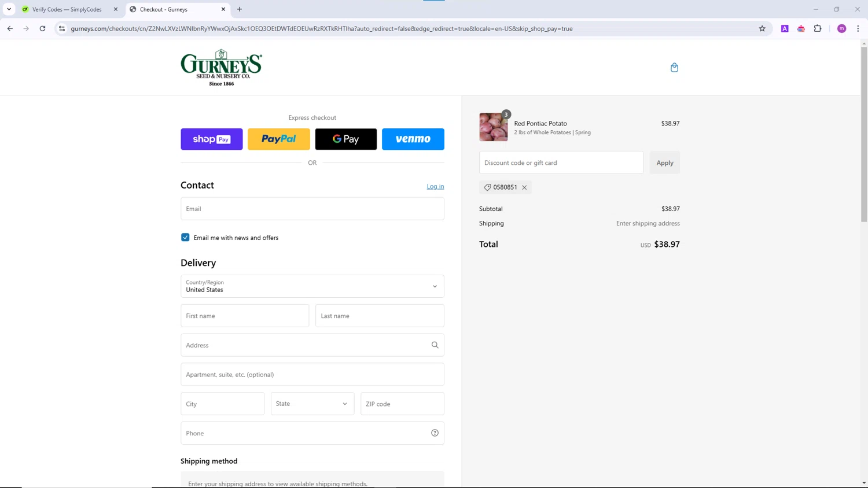Viewport: 868px width, 488px height.
Task: Open Chrome three-dot menu
Action: coord(858,28)
